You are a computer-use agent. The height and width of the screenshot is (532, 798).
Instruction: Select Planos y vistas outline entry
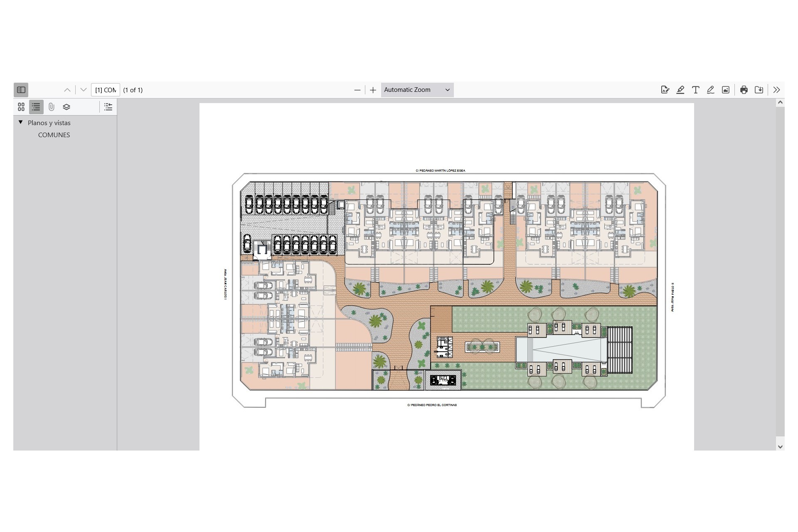coord(49,123)
